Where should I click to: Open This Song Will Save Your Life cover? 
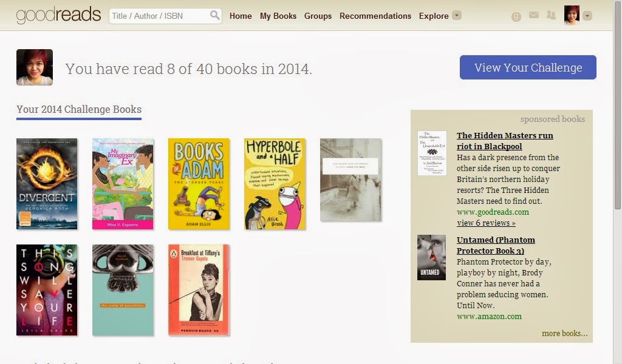click(x=47, y=290)
